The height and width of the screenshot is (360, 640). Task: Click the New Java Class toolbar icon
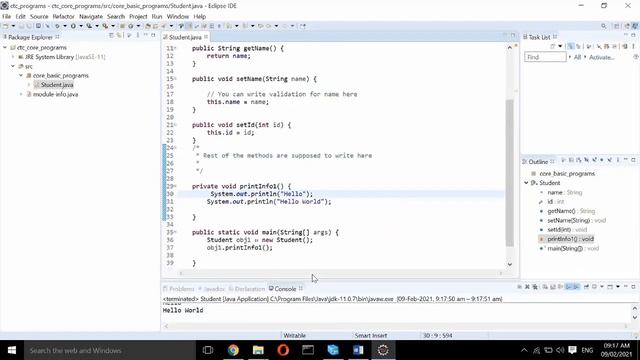coord(131,26)
